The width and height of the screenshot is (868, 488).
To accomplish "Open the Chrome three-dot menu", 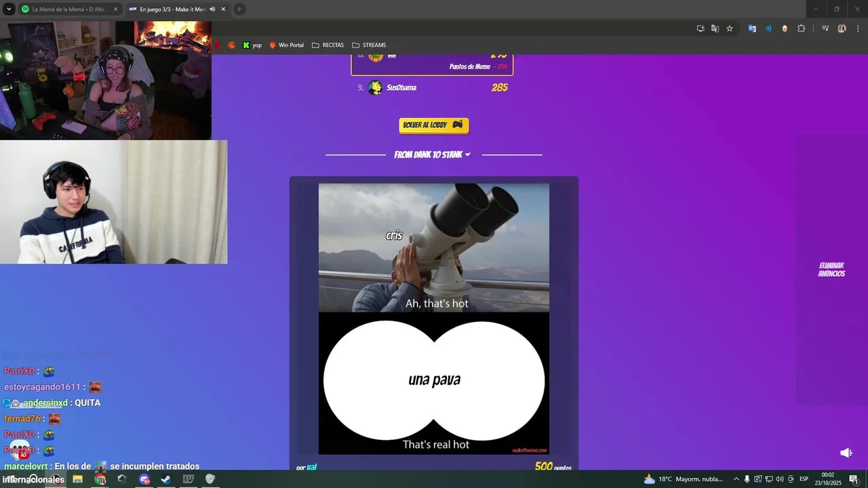I will (859, 28).
